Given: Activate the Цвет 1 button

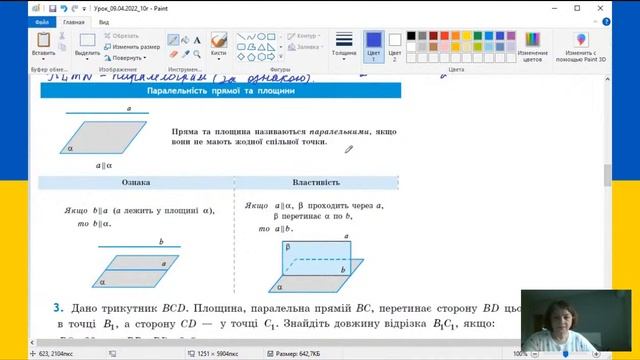Looking at the screenshot, I should click(x=373, y=47).
